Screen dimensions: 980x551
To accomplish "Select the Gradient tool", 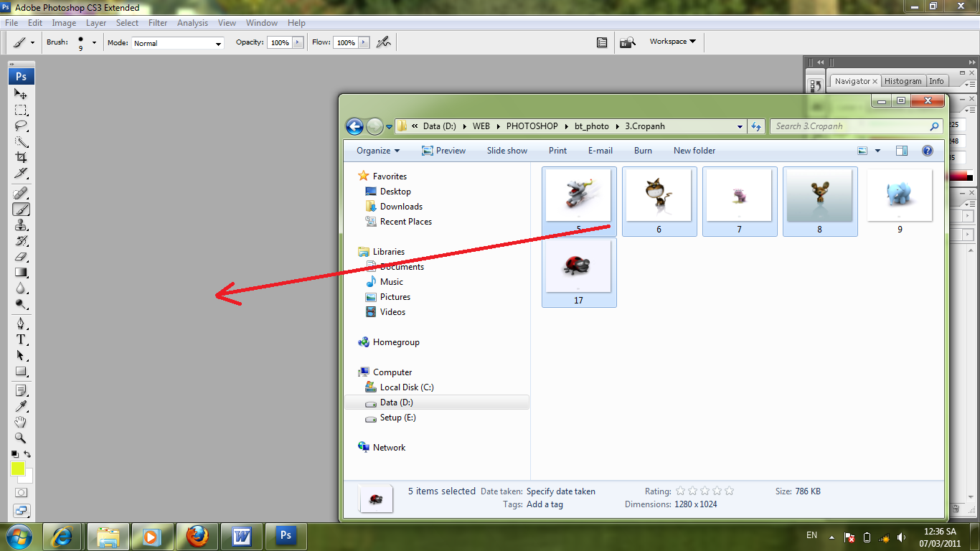I will (21, 273).
